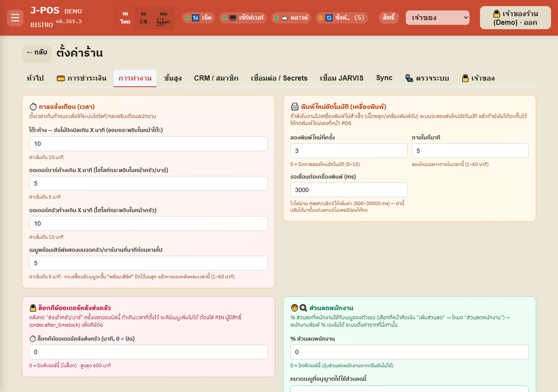Click the sync queue indicator showing (5)
This screenshot has height=392, width=558.
tap(342, 18)
